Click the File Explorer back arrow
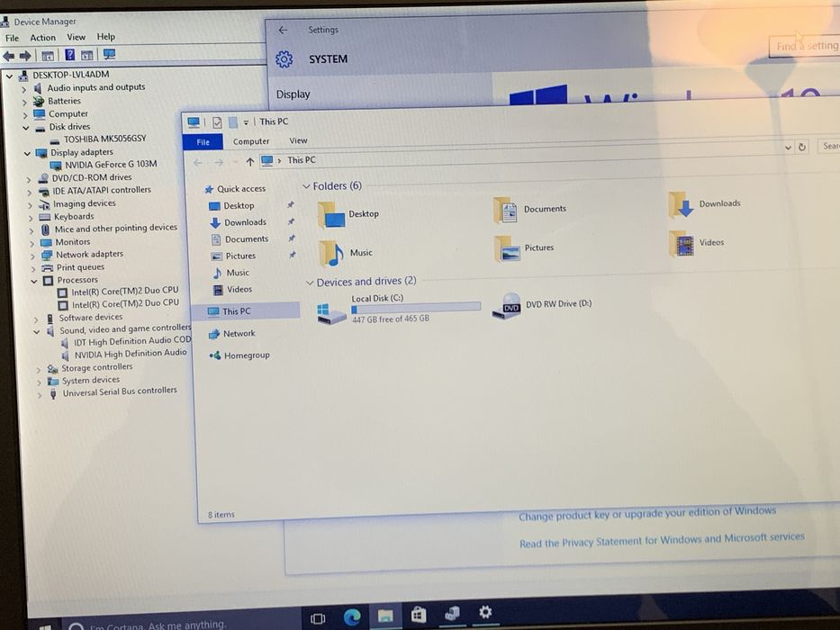The image size is (840, 630). pos(198,162)
